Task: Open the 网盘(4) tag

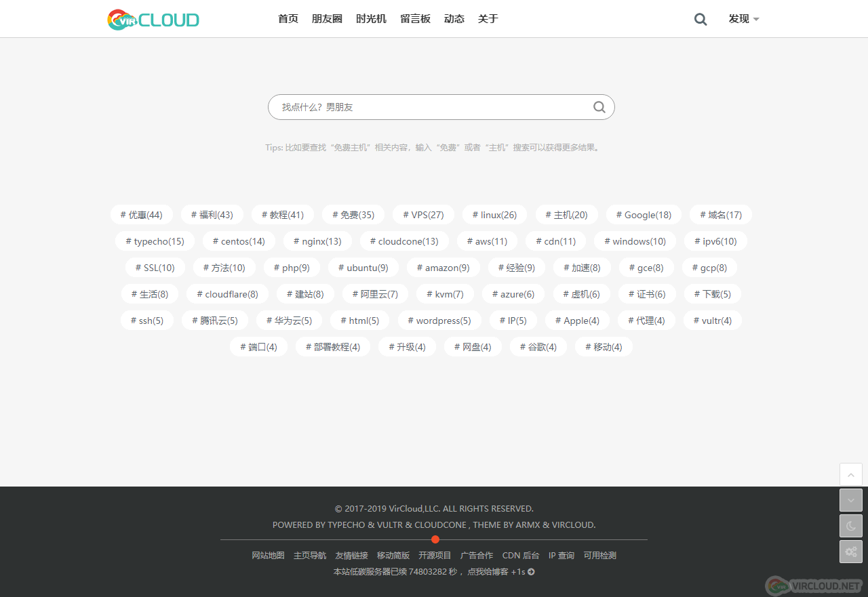Action: point(473,347)
